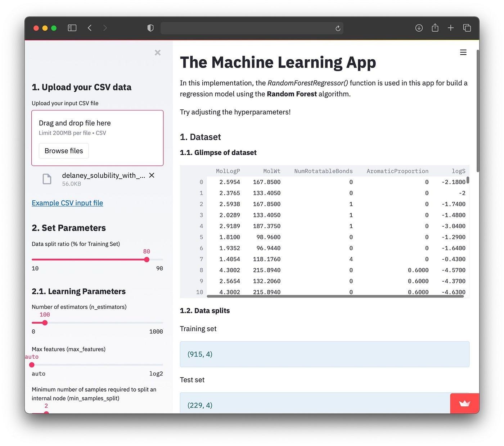Viewport: 504px width, 446px height.
Task: Click the browser address bar
Action: point(252,28)
